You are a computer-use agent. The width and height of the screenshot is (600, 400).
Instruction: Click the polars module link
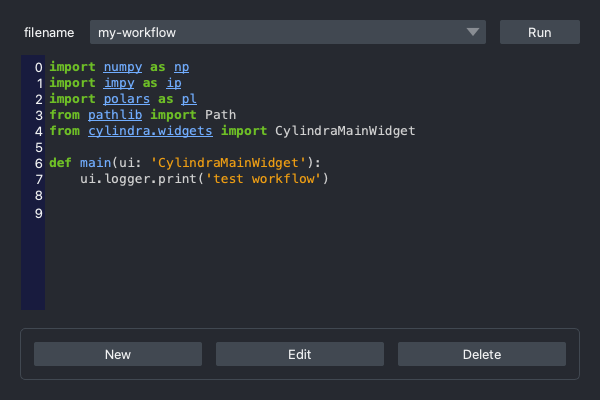(x=127, y=99)
